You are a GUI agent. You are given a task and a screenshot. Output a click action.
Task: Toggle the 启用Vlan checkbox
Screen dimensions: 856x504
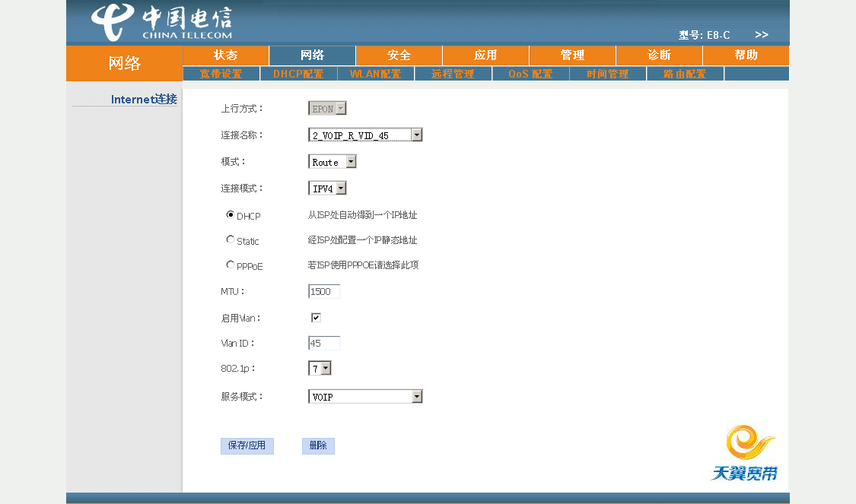(316, 318)
